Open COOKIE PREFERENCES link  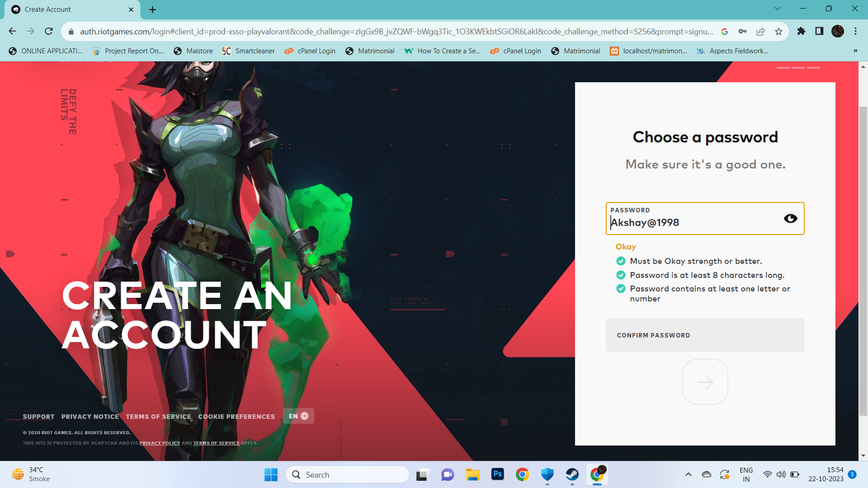236,417
